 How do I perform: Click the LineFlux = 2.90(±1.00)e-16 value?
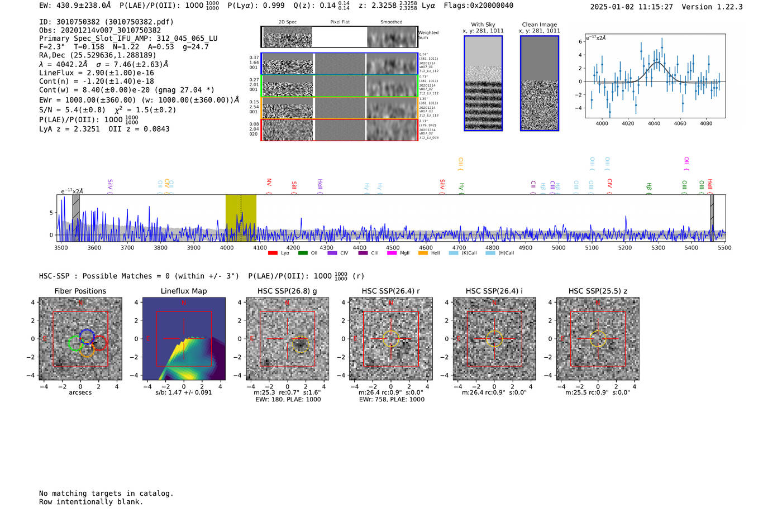click(97, 73)
